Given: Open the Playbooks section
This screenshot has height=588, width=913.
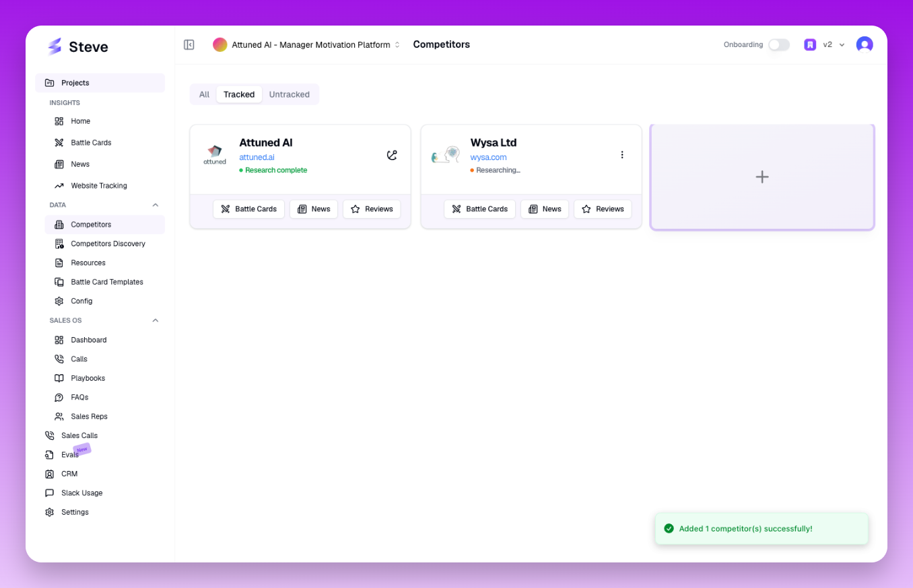Looking at the screenshot, I should [x=88, y=378].
